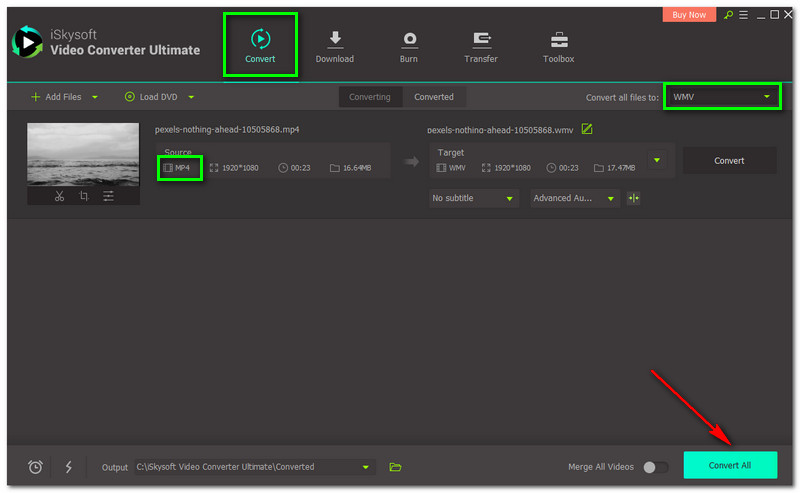Open the scheduler alarm clock icon
Screen dimensions: 800x493
pyautogui.click(x=36, y=467)
